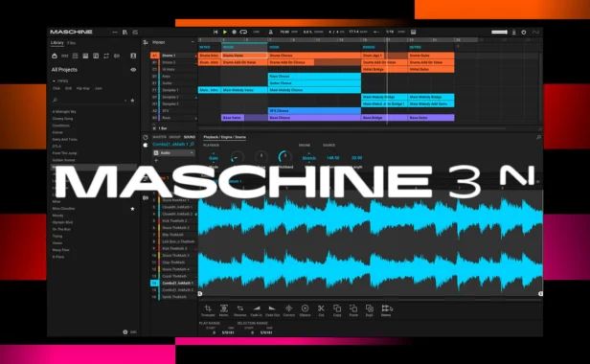Viewport: 590px width, 364px height.
Task: Switch to the Files tab
Action: pos(72,43)
